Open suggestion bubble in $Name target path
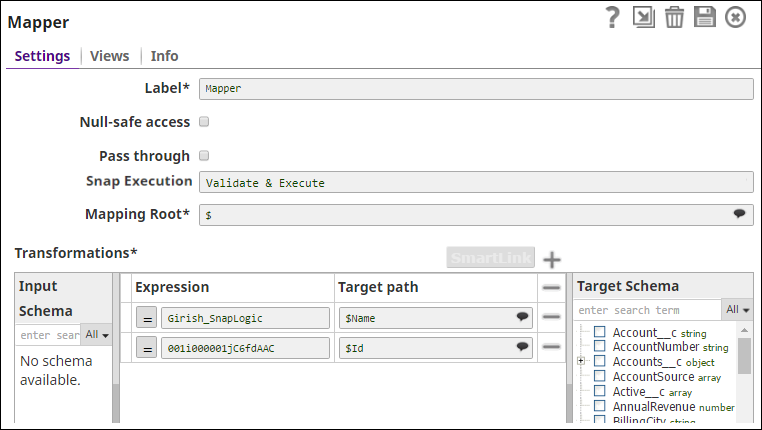762x430 pixels. (522, 317)
